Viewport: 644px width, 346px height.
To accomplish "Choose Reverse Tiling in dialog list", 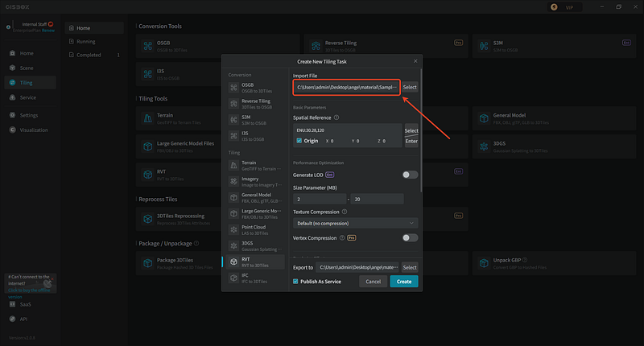I will 255,104.
